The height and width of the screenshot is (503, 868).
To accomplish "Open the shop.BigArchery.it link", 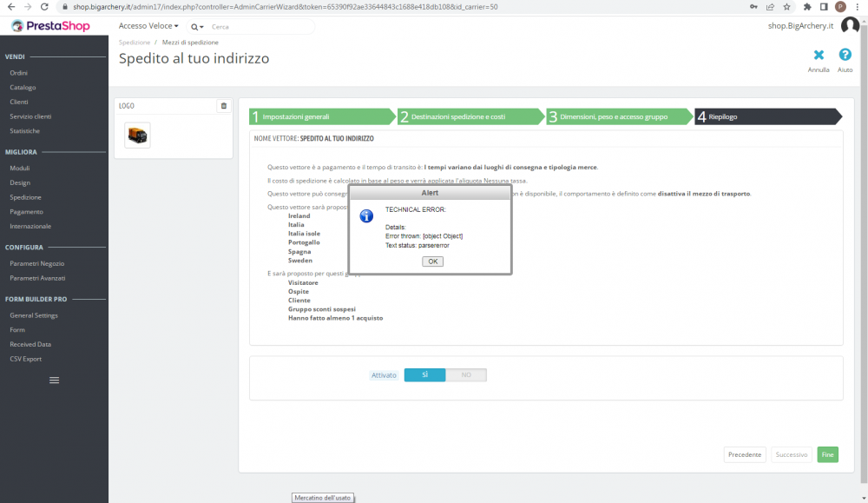I will [800, 26].
